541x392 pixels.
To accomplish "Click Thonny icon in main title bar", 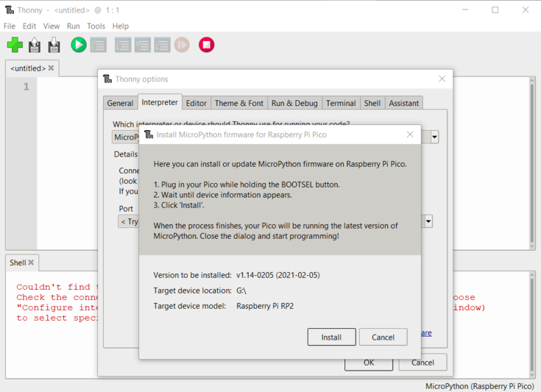I will pos(10,10).
